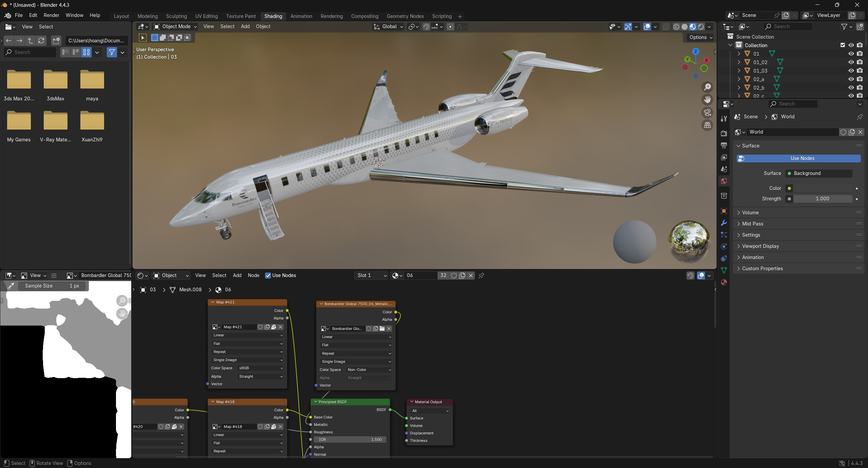
Task: Switch to the UV Editing workspace tab
Action: pyautogui.click(x=206, y=16)
